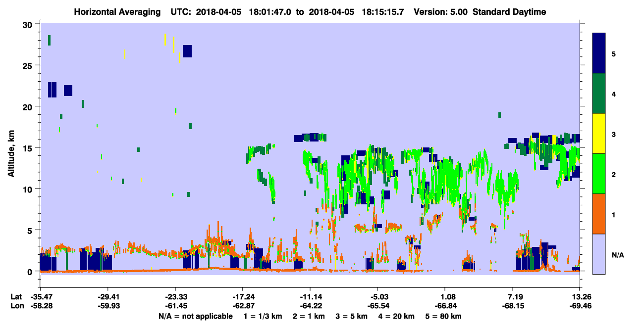
Task: Click longitude value -69.46
Action: tap(580, 306)
